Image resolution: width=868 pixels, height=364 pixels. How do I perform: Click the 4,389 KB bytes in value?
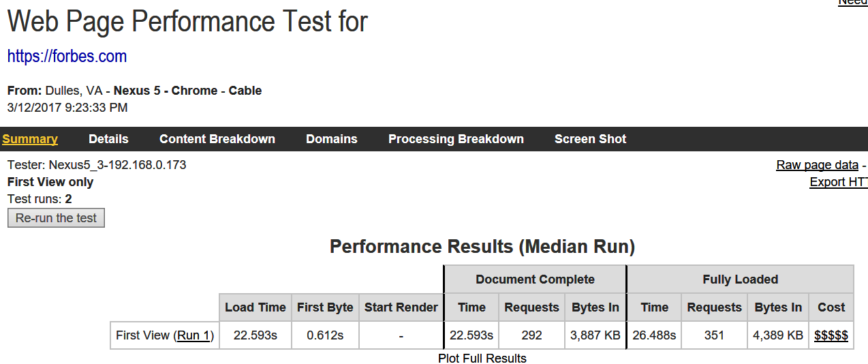(x=778, y=335)
